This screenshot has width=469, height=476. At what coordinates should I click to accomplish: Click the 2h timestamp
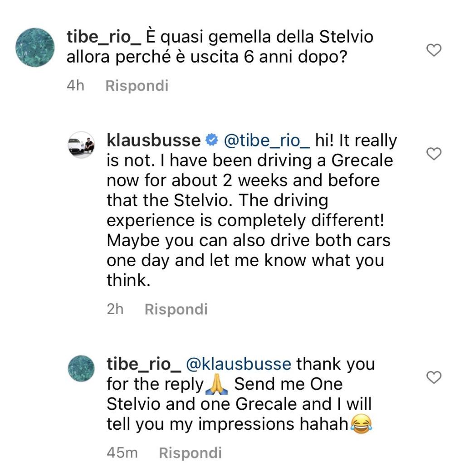(x=115, y=309)
